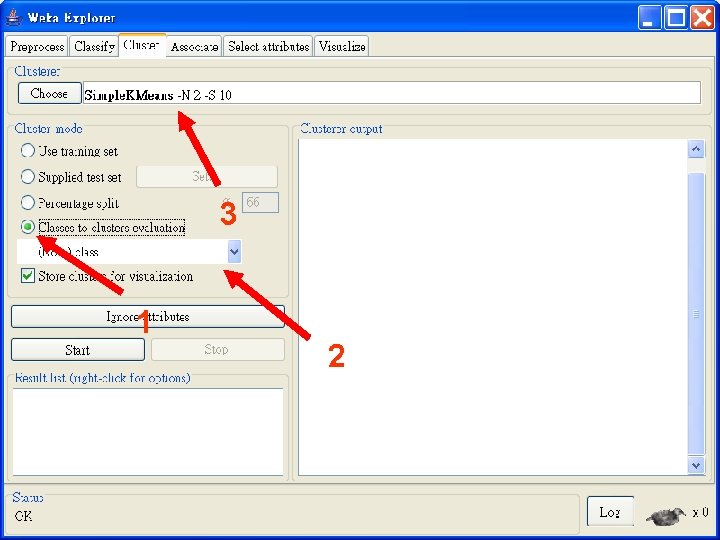Click the clusterer output scrollbar thumb
Image resolution: width=720 pixels, height=540 pixels.
pyautogui.click(x=696, y=314)
